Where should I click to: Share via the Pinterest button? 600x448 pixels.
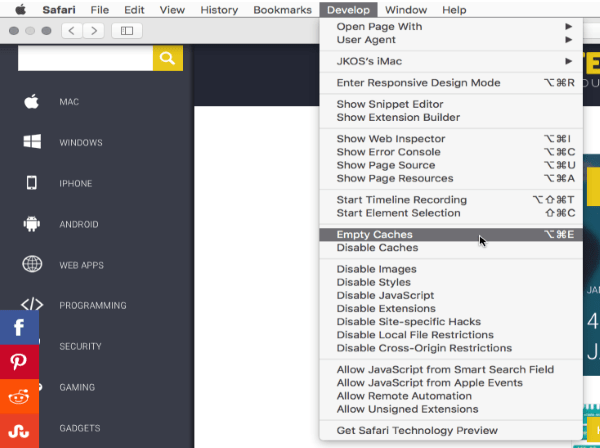(x=19, y=362)
